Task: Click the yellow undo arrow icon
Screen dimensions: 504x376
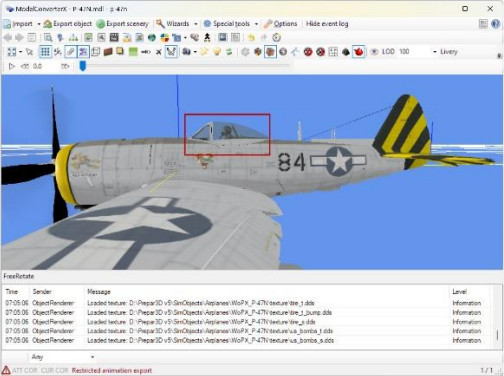Action: [x=251, y=38]
